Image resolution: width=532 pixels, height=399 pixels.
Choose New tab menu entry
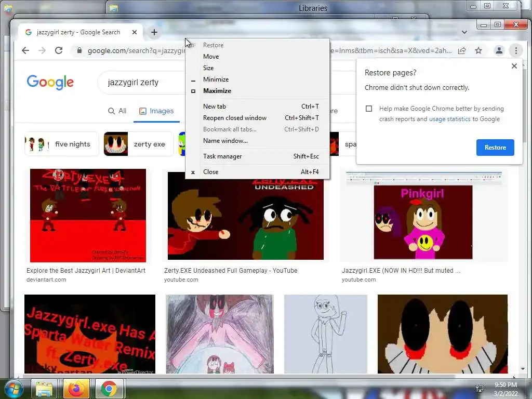(258, 107)
